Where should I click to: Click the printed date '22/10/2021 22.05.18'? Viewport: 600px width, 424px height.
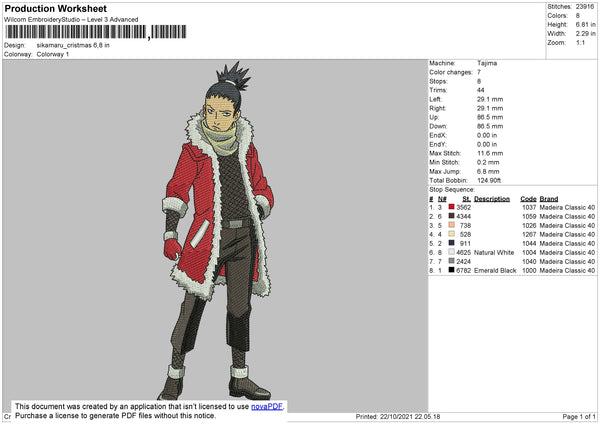click(410, 417)
